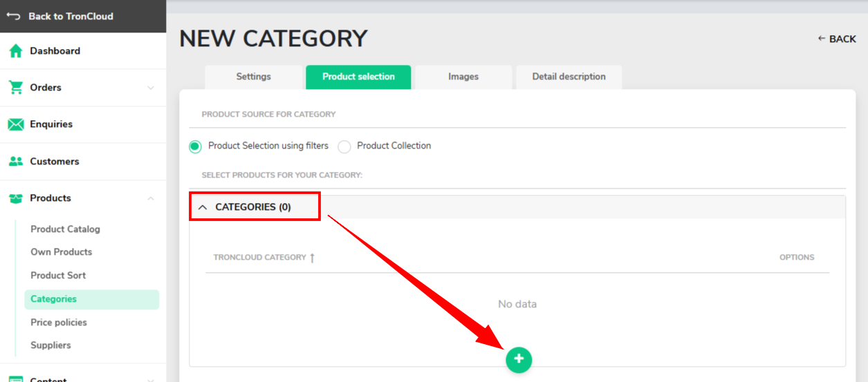Select the Product Collection radio option
868x382 pixels.
[x=344, y=146]
